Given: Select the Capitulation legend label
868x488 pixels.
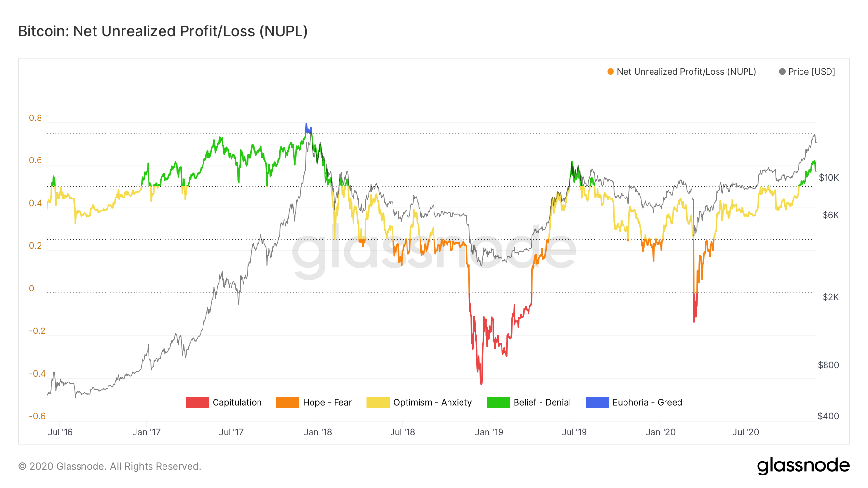Looking at the screenshot, I should pyautogui.click(x=237, y=402).
